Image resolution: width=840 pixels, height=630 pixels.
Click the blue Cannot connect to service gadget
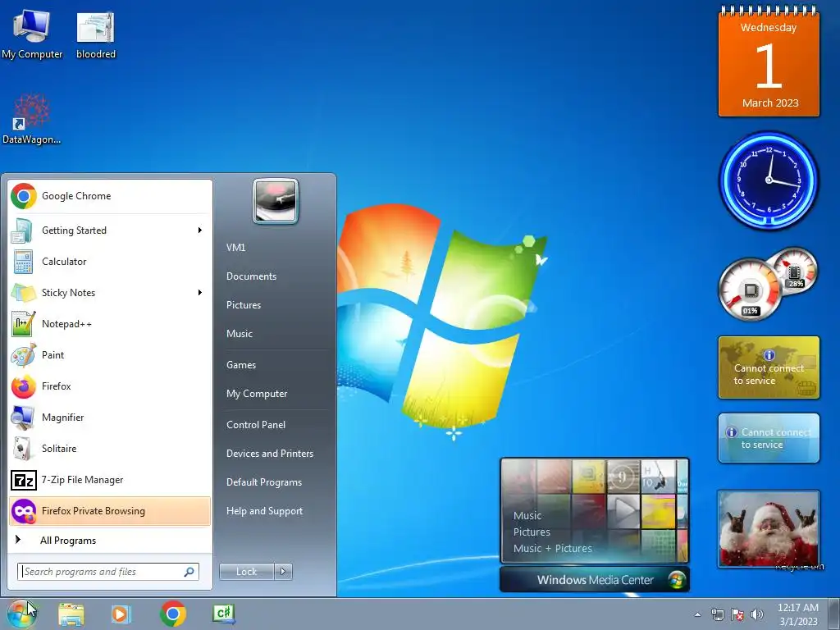[x=769, y=438]
